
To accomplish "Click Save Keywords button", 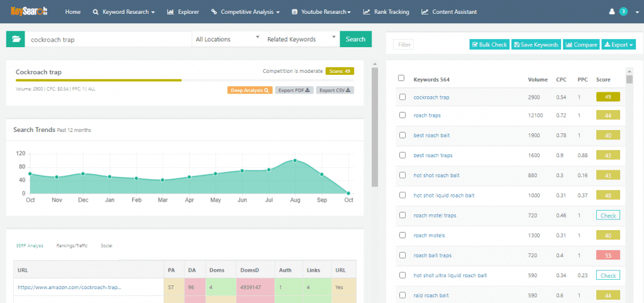I will [536, 45].
